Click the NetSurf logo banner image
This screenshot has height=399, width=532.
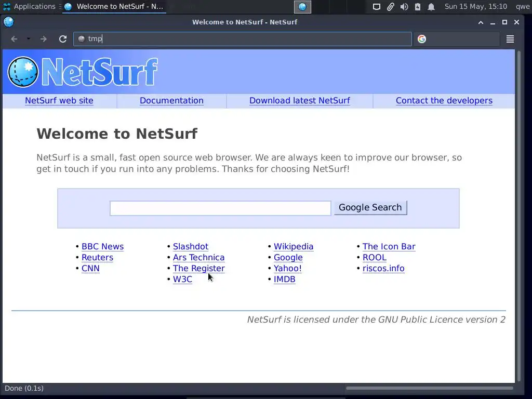pyautogui.click(x=83, y=72)
